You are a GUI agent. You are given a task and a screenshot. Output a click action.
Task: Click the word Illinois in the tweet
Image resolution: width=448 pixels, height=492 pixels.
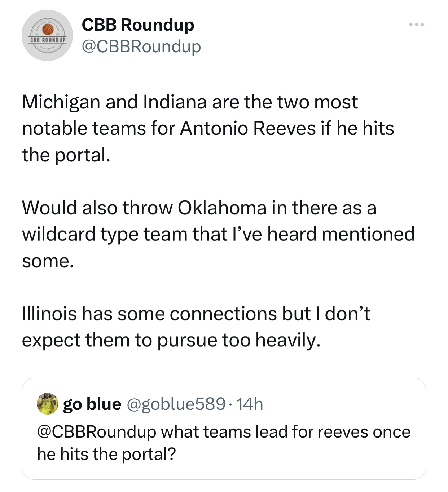49,314
